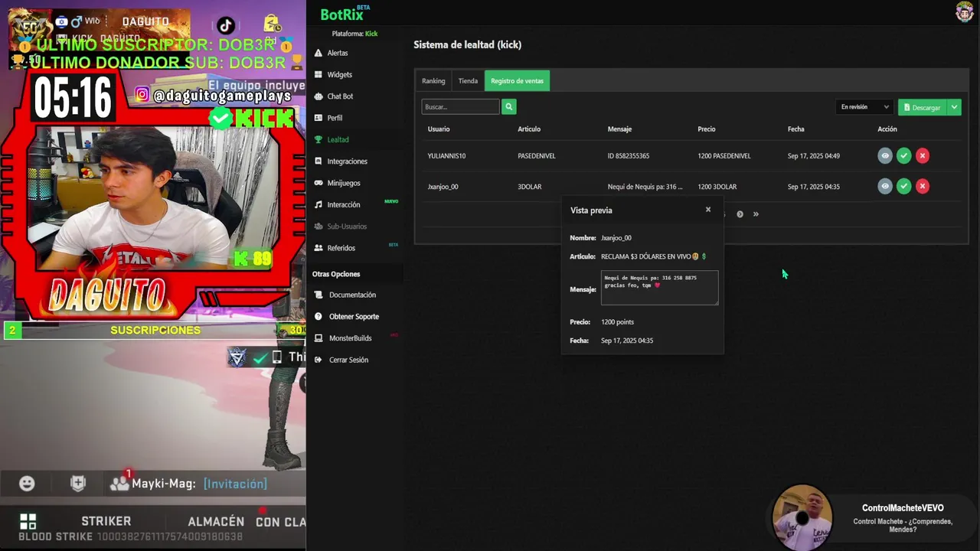This screenshot has width=980, height=551.
Task: Open Documentación link
Action: coord(352,295)
